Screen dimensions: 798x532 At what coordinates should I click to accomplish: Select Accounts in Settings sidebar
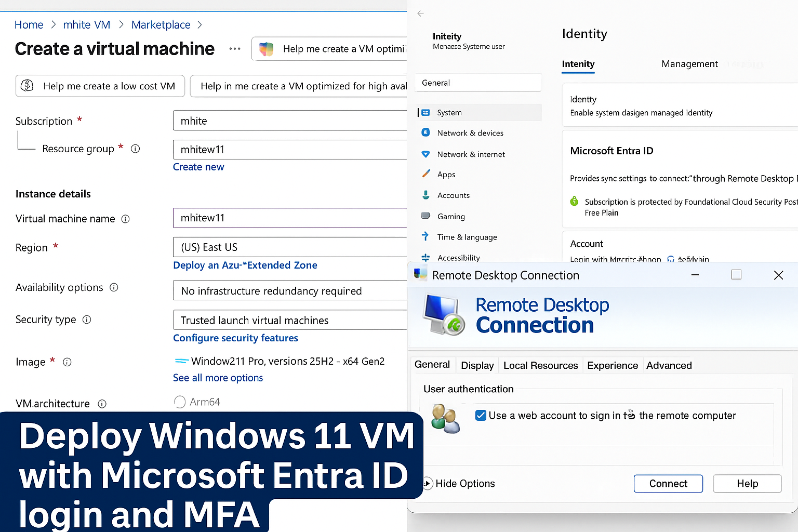[453, 195]
